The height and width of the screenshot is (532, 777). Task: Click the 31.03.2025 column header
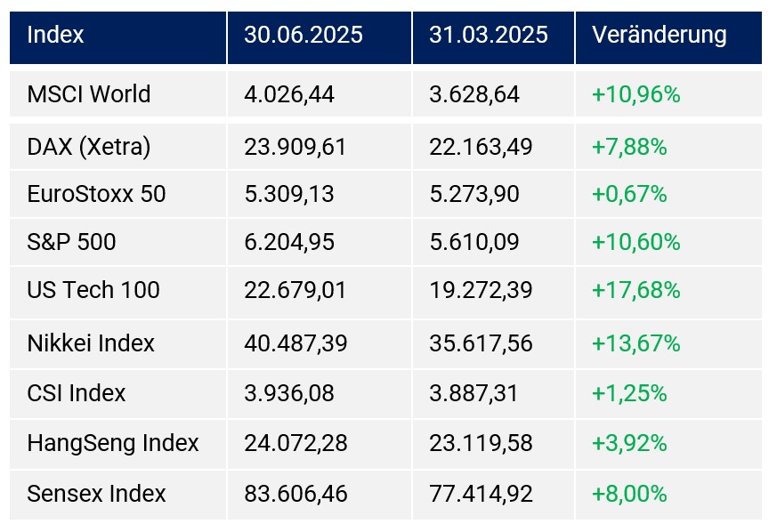489,36
